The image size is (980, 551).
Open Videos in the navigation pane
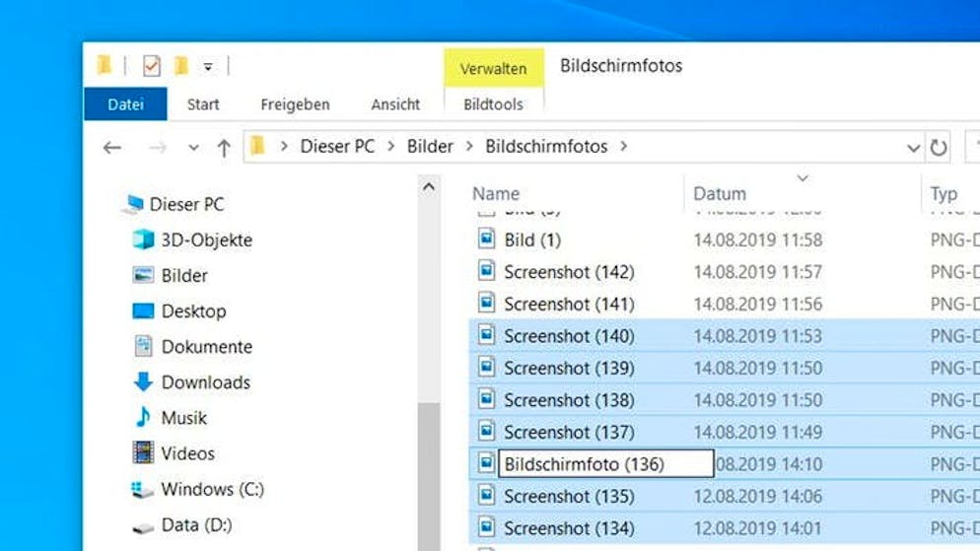(x=187, y=453)
